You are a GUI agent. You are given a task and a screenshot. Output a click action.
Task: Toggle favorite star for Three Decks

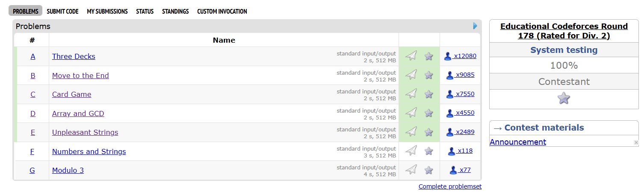[429, 56]
